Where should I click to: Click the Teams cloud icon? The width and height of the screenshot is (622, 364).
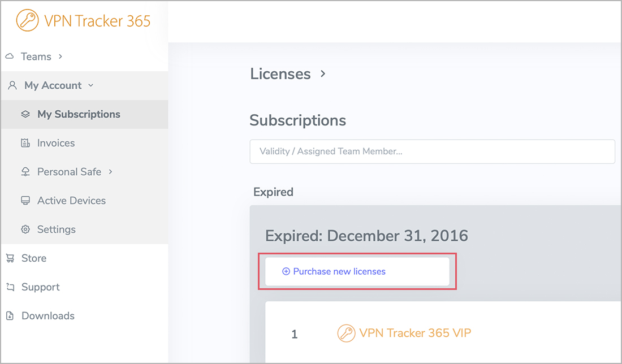click(x=10, y=57)
